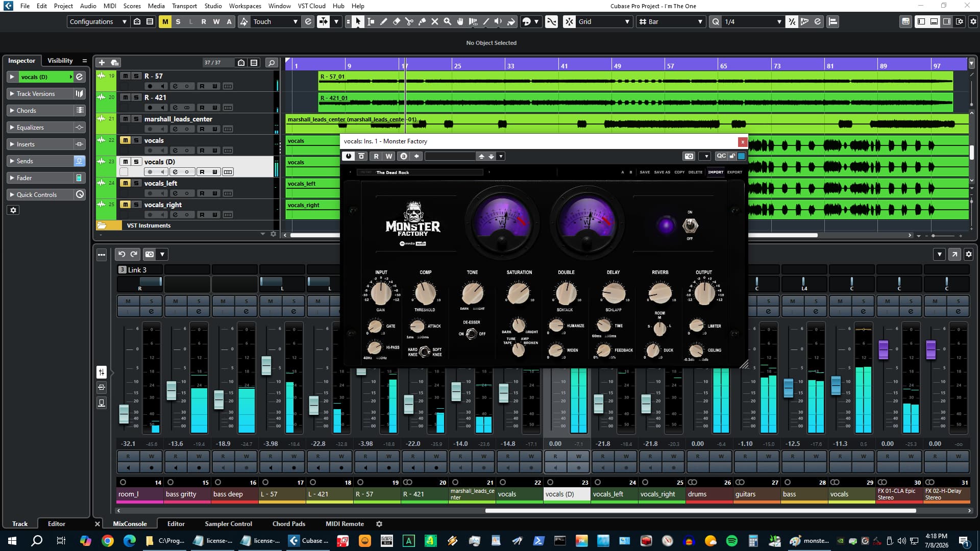Select the Draw pencil tool
This screenshot has width=980, height=551.
384,21
